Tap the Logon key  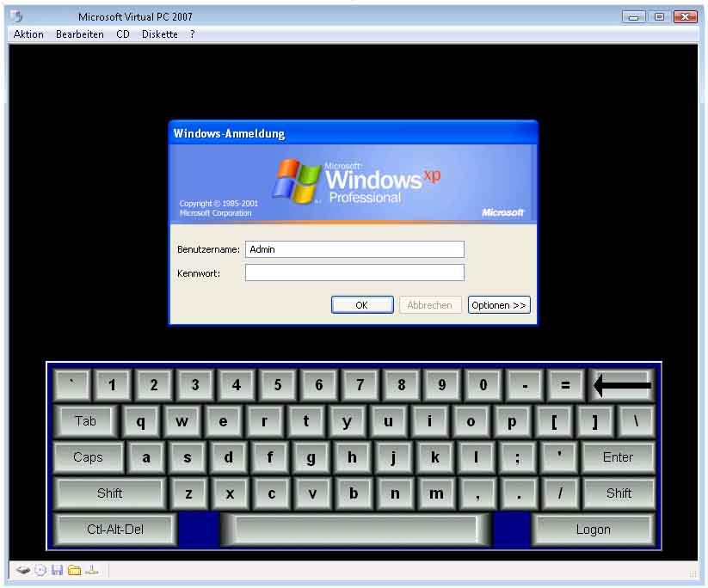tap(593, 530)
